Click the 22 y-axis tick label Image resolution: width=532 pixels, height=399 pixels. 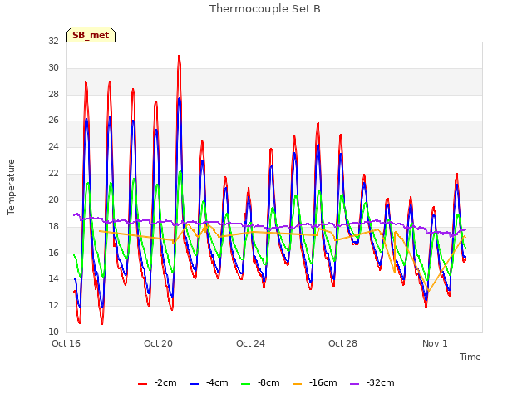pos(53,174)
